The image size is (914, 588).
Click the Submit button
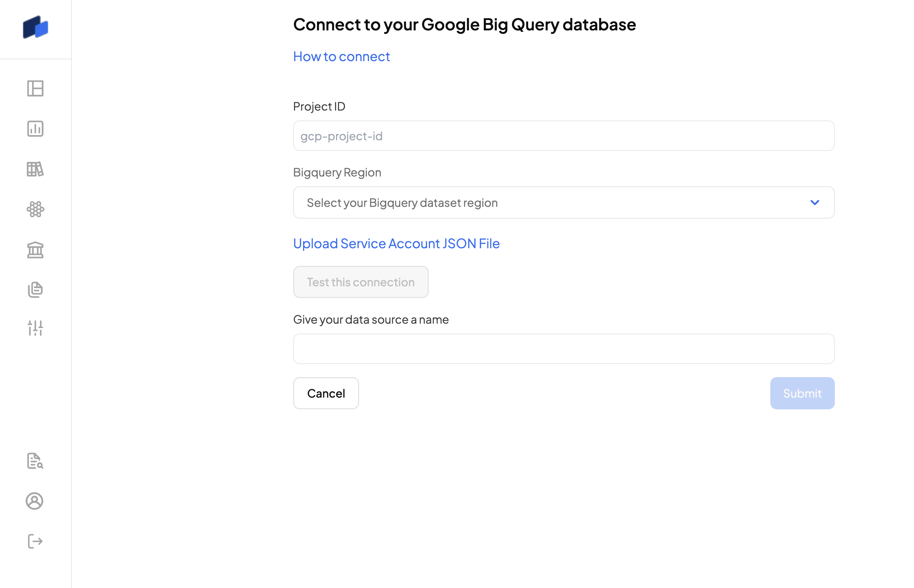point(801,393)
